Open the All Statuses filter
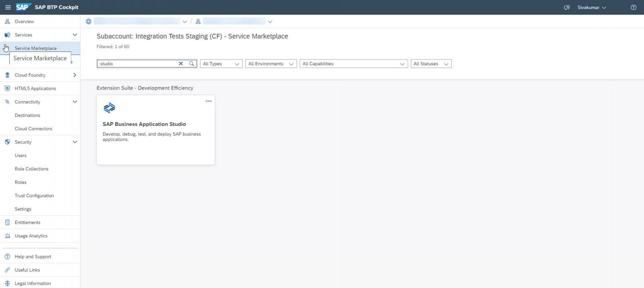This screenshot has width=644, height=288. (431, 64)
